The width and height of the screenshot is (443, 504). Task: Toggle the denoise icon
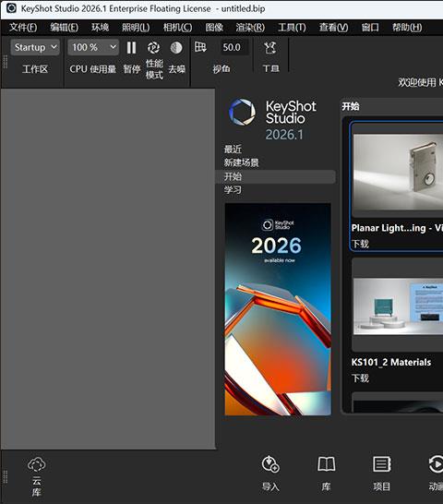point(176,48)
